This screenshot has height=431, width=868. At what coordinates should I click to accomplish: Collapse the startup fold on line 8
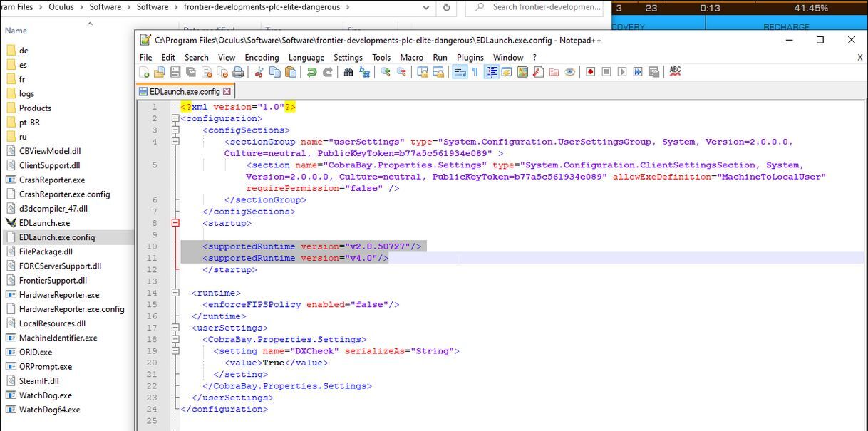[175, 223]
